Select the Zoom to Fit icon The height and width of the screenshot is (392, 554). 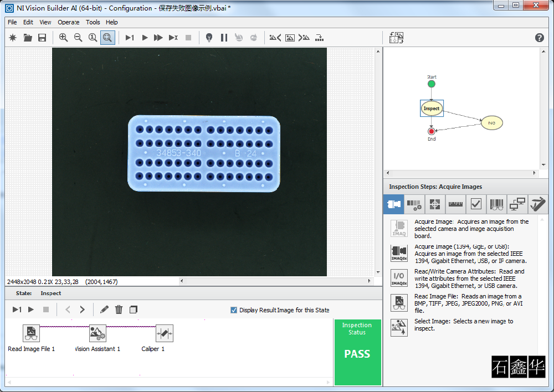(107, 38)
